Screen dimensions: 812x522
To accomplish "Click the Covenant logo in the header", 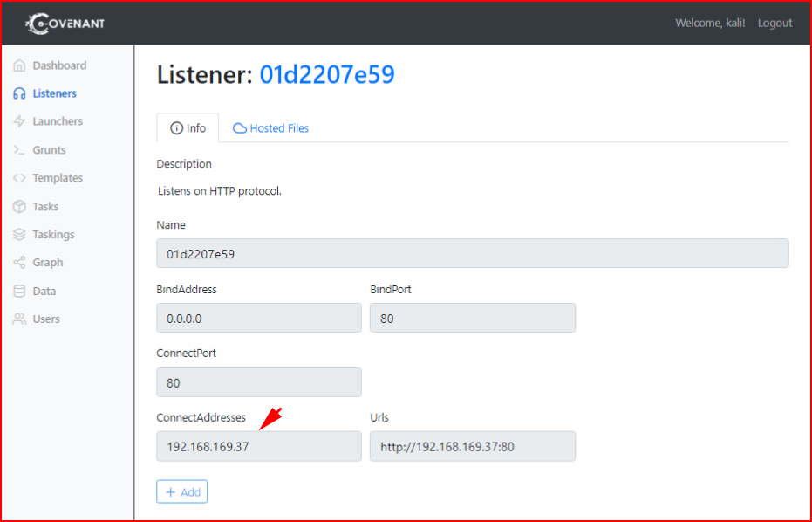I will 65,24.
